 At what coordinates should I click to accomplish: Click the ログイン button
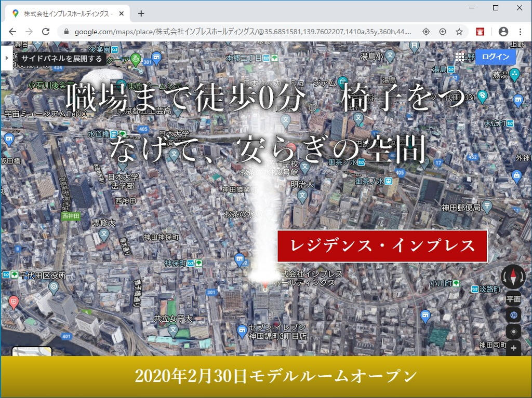tap(495, 57)
